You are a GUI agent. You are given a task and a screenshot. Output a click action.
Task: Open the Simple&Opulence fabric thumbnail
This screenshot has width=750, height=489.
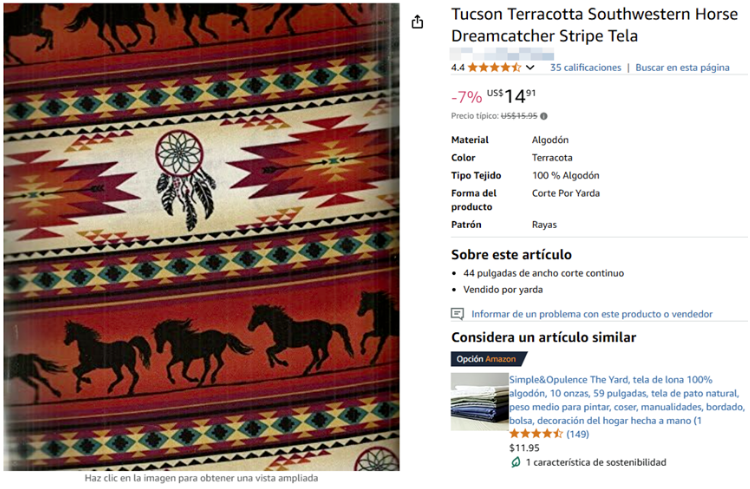click(479, 402)
